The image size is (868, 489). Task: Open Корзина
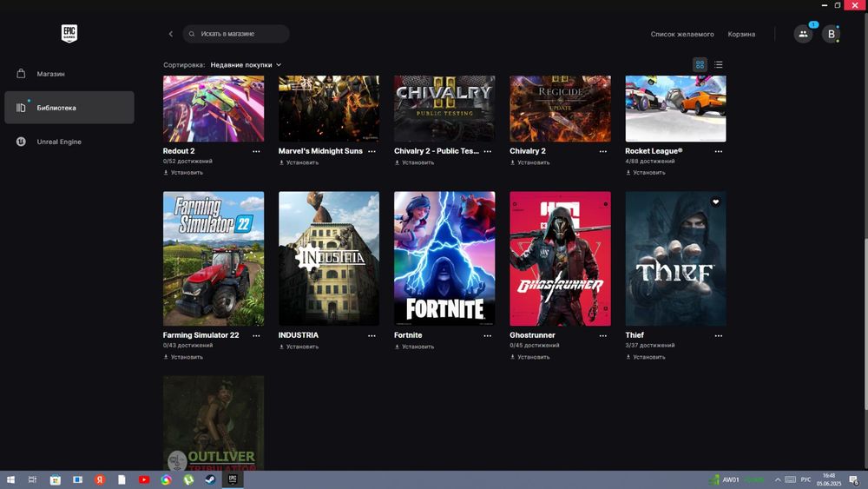coord(741,35)
